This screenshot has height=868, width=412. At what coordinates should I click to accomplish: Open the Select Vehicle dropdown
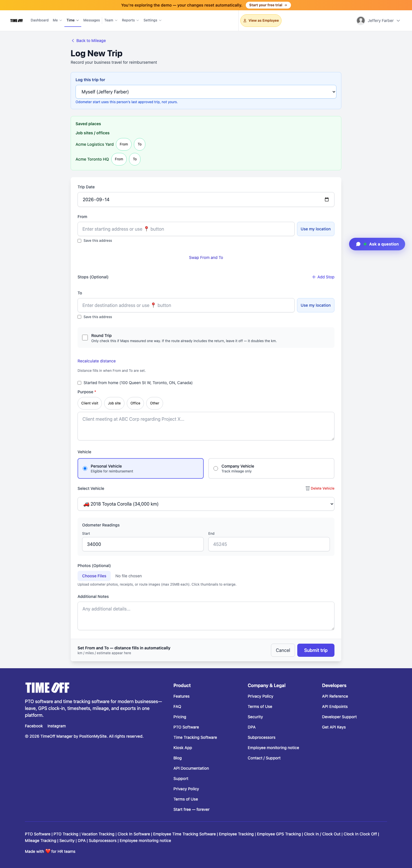pyautogui.click(x=206, y=504)
